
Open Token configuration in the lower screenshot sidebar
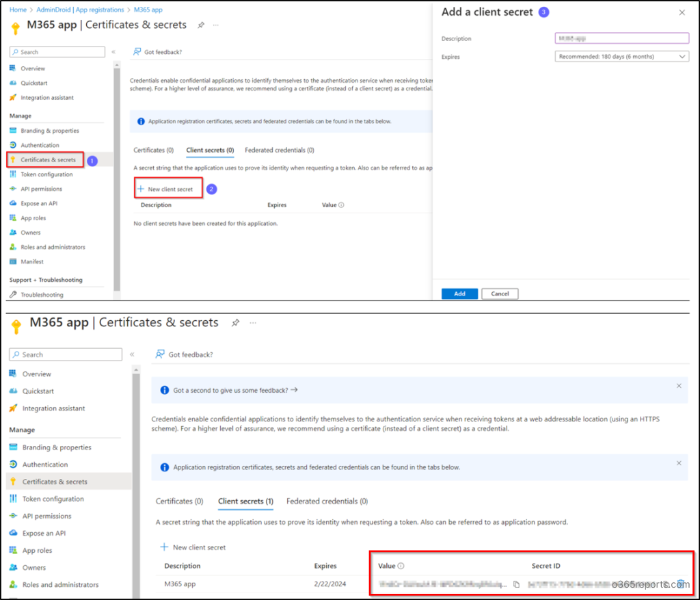point(46,499)
